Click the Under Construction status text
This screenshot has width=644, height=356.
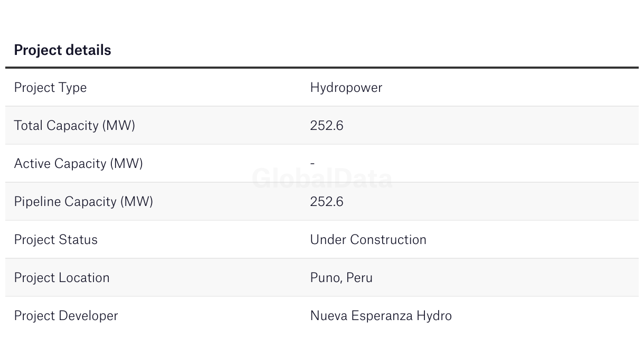click(x=368, y=240)
